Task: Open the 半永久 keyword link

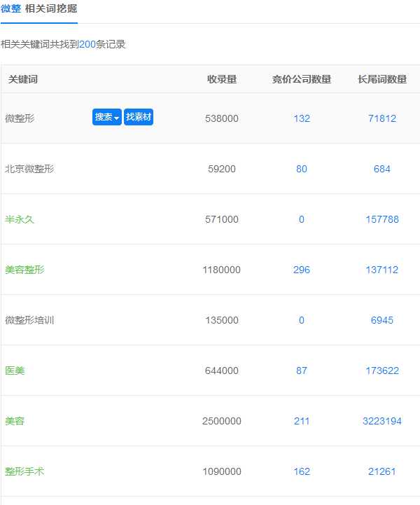Action: 20,219
